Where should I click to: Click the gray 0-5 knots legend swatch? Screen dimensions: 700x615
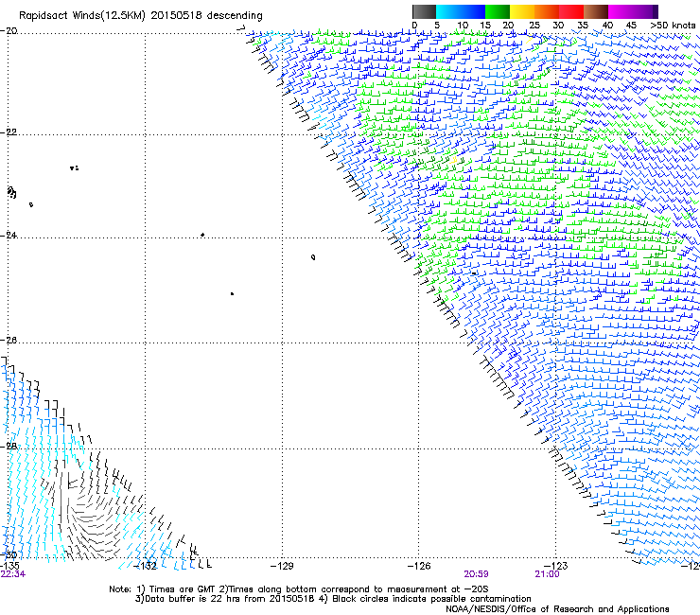[x=424, y=11]
